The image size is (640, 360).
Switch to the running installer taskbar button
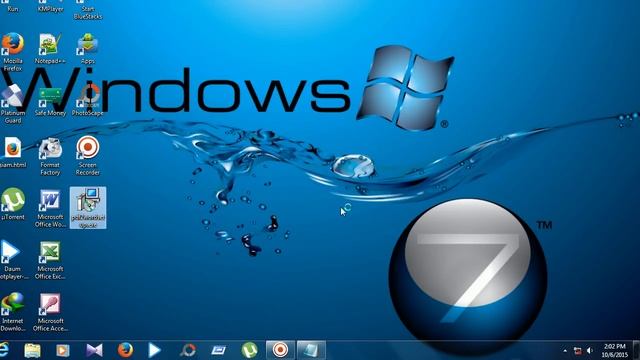click(311, 350)
